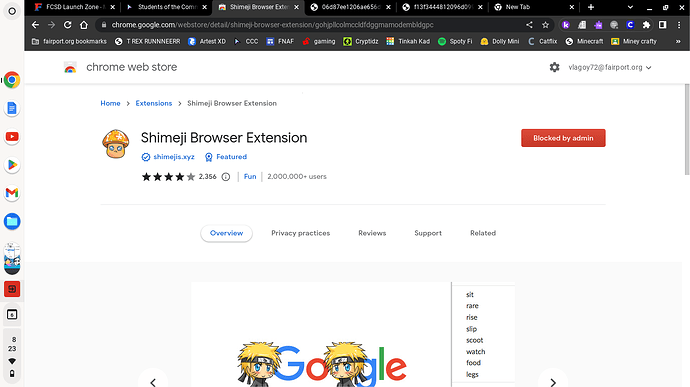Open YouTube from the shelf

pyautogui.click(x=12, y=136)
